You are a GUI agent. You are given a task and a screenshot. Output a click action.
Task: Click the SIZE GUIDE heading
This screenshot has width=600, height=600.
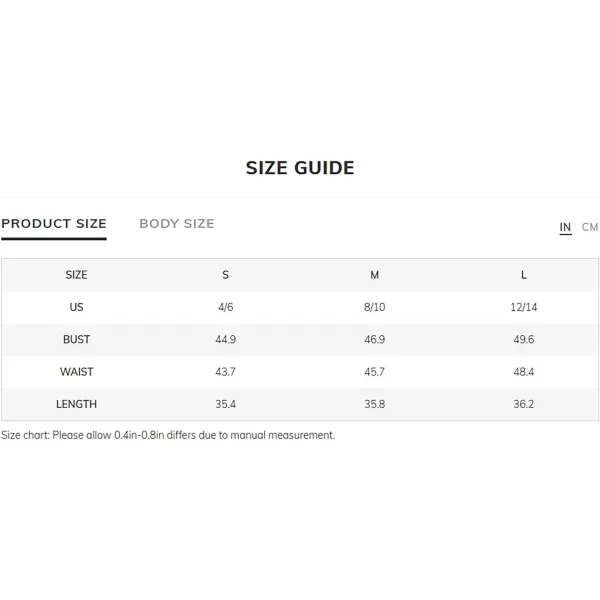point(300,168)
